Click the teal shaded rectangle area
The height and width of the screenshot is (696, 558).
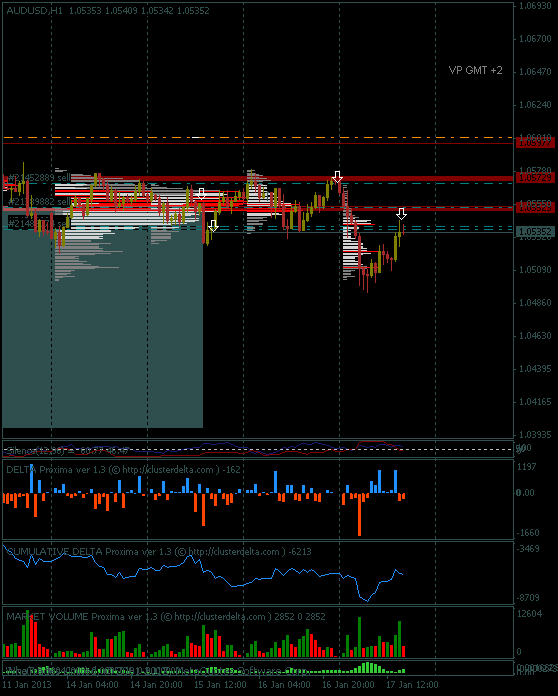point(103,320)
